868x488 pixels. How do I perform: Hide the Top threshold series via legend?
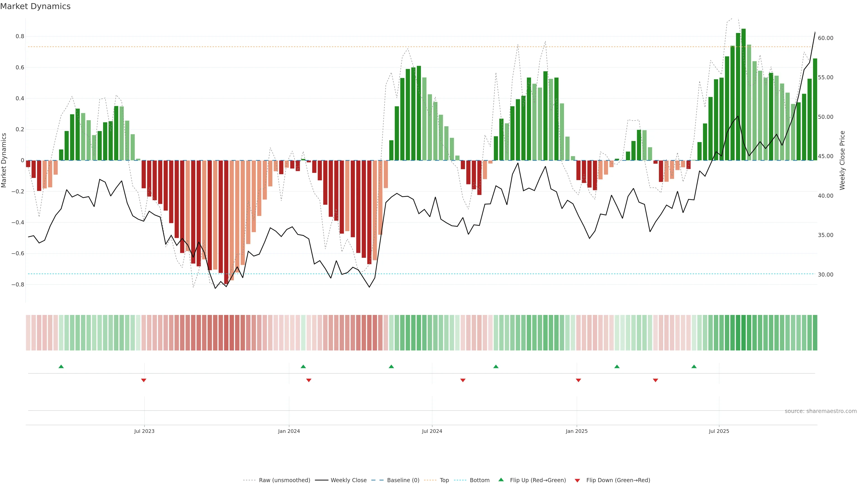[x=444, y=480]
